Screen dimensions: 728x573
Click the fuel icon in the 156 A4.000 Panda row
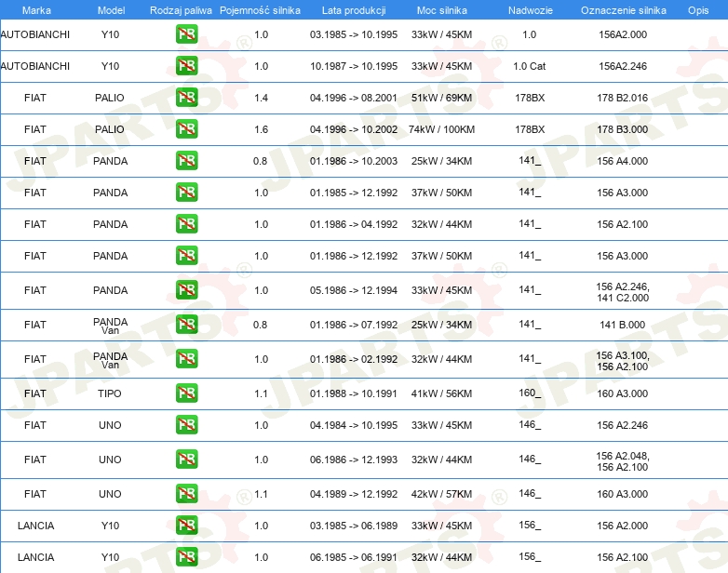[186, 161]
